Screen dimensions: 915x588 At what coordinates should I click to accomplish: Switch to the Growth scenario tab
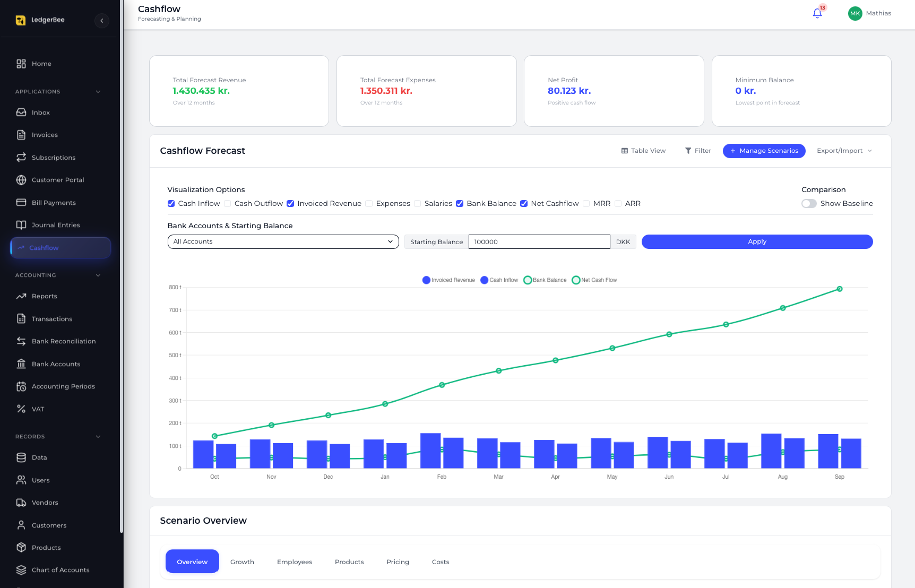(242, 562)
